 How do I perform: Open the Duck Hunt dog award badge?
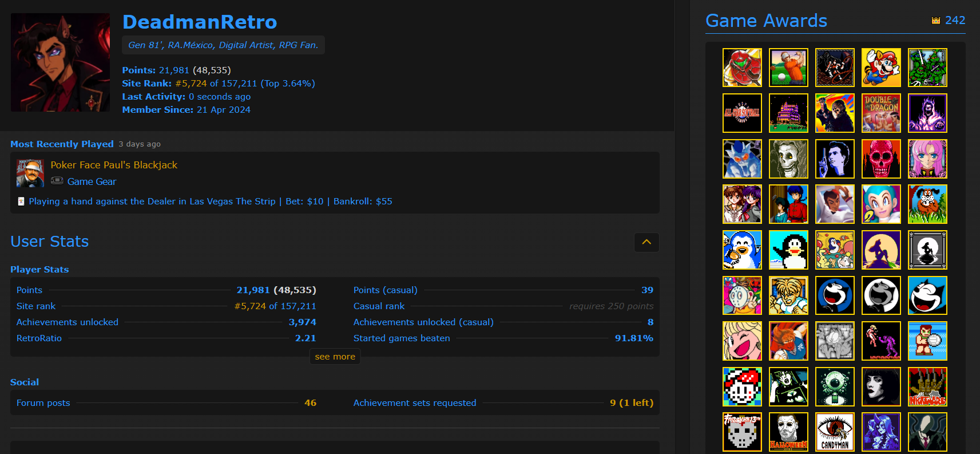click(x=927, y=204)
